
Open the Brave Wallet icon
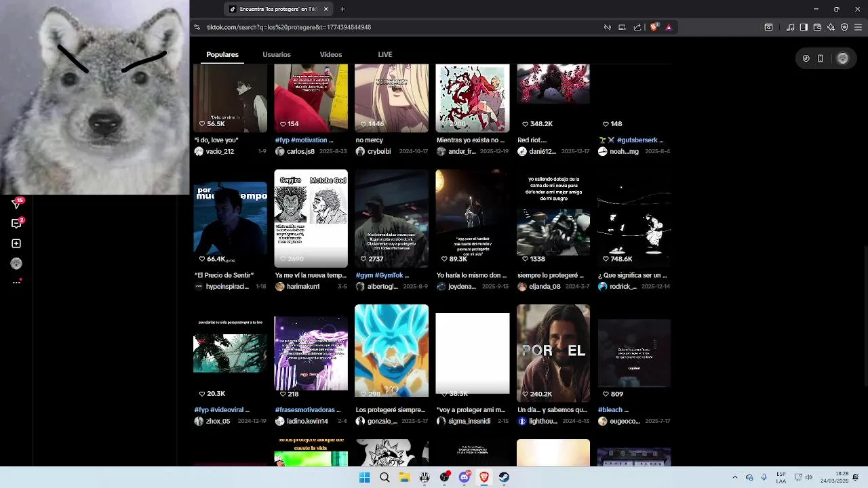817,27
